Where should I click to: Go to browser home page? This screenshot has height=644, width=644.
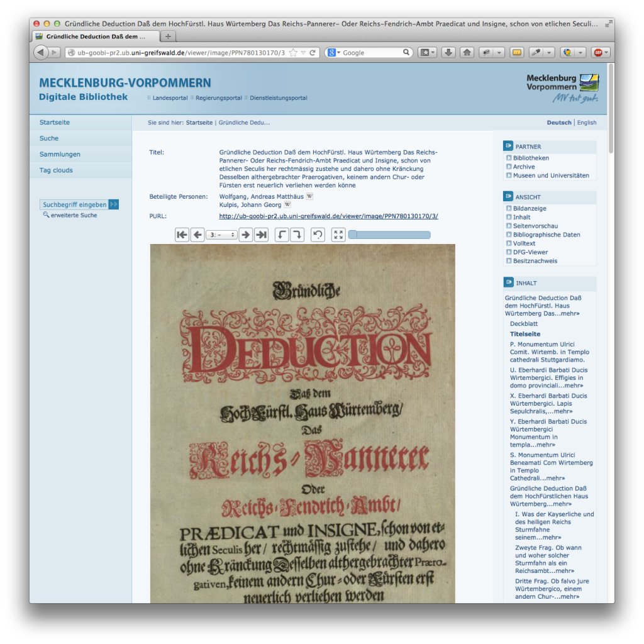pos(467,53)
